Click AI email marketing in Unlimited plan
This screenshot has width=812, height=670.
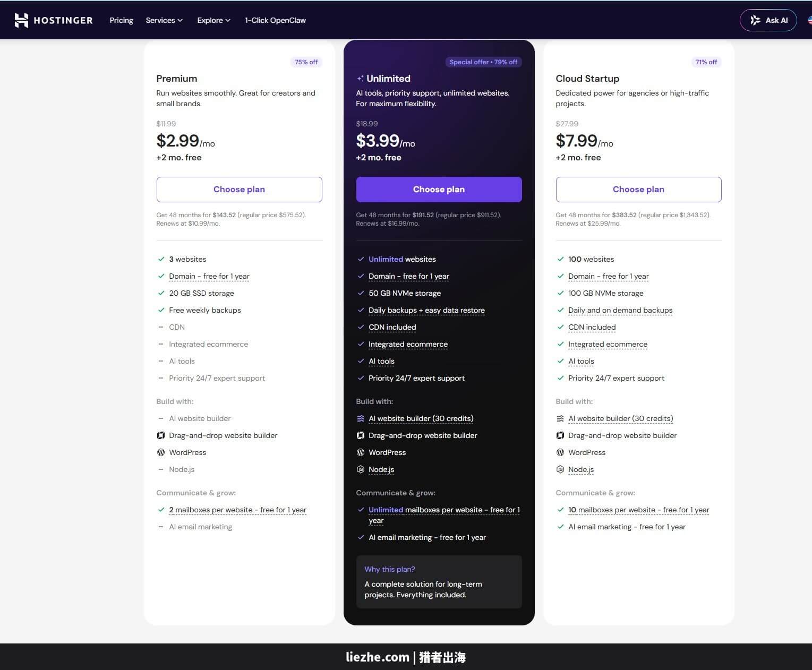(427, 537)
